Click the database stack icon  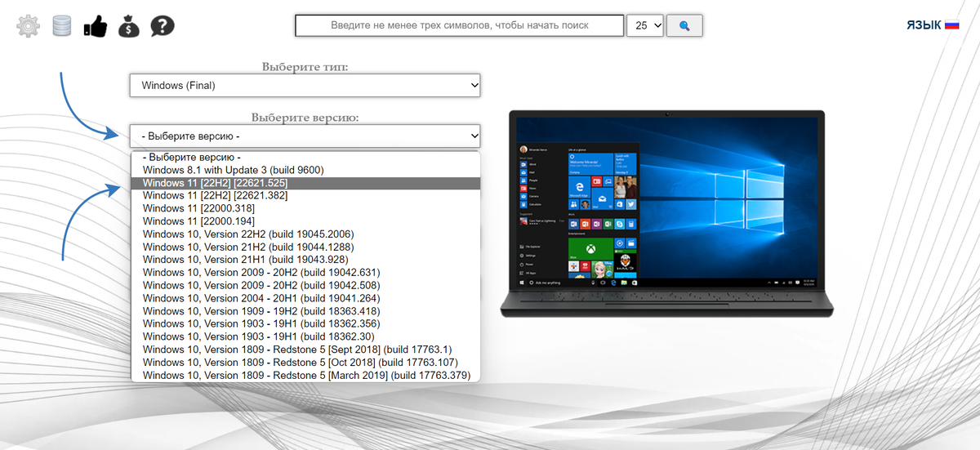[x=62, y=26]
